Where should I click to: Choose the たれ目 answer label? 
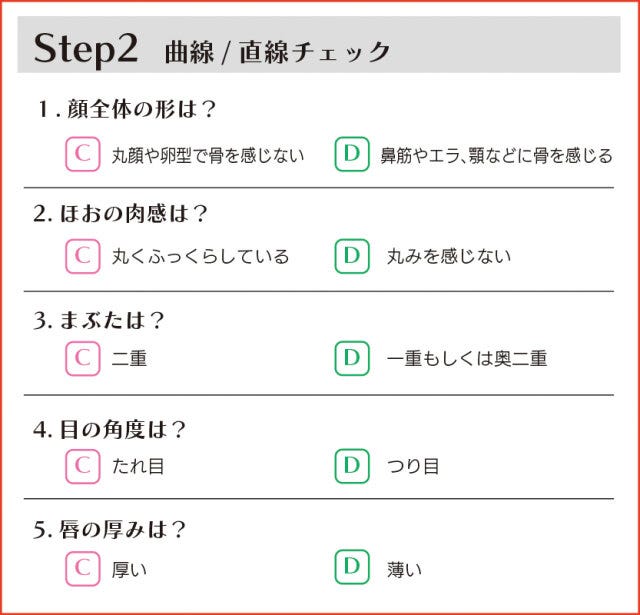click(138, 466)
